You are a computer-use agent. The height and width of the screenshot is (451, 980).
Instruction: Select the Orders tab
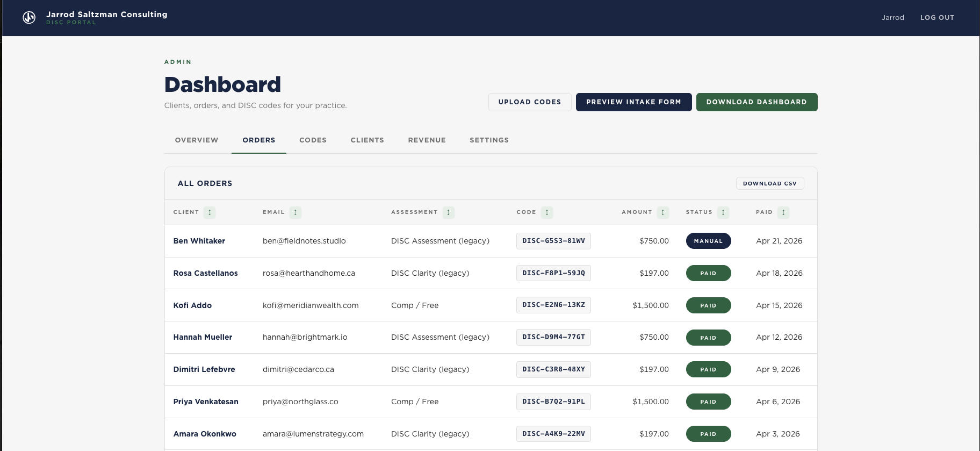pyautogui.click(x=259, y=140)
